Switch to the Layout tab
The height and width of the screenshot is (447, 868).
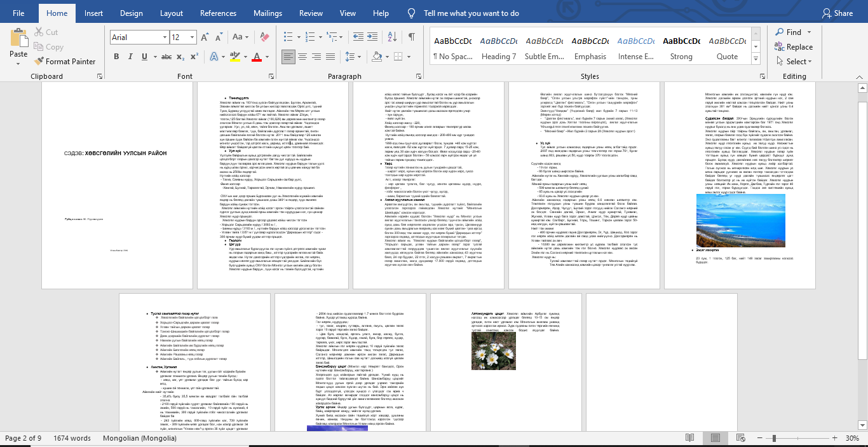click(172, 13)
